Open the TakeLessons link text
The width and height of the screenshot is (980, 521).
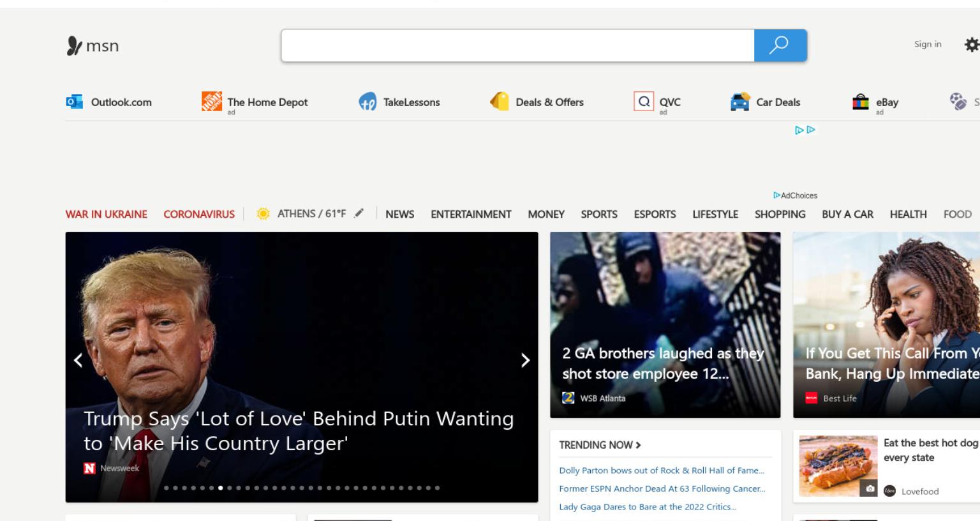pyautogui.click(x=412, y=102)
